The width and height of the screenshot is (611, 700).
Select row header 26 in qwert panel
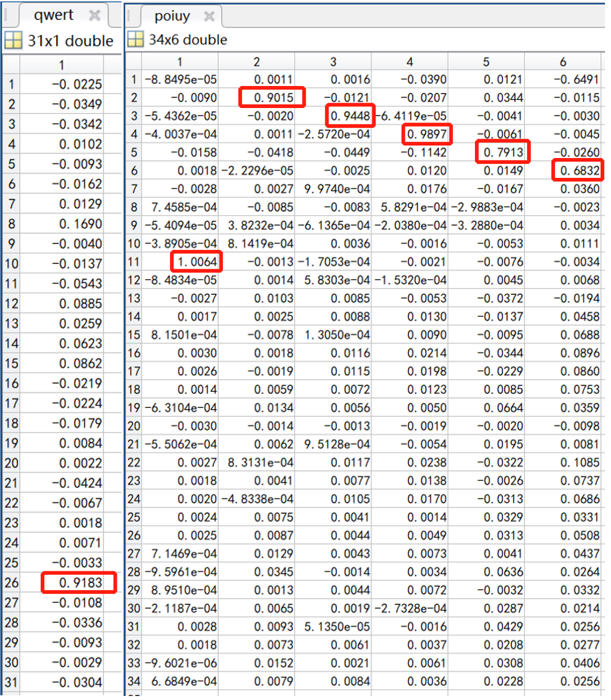(11, 583)
